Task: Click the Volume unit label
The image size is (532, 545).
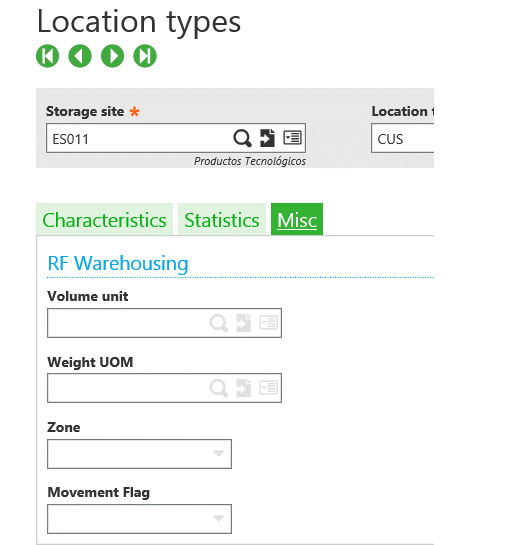Action: pyautogui.click(x=88, y=296)
